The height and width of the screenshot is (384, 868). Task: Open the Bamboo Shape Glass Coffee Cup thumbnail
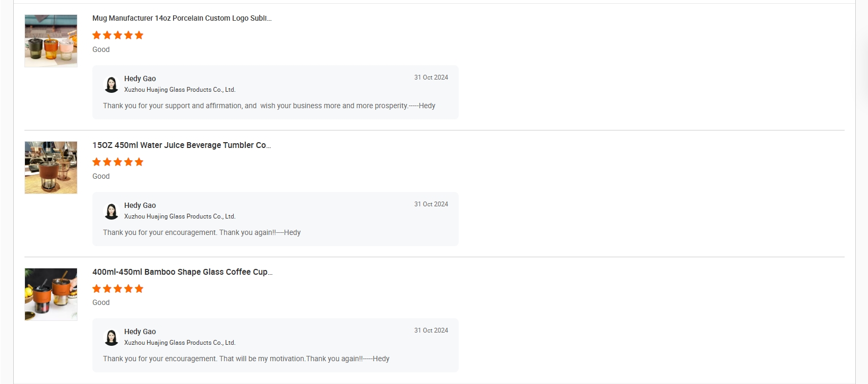(x=51, y=294)
